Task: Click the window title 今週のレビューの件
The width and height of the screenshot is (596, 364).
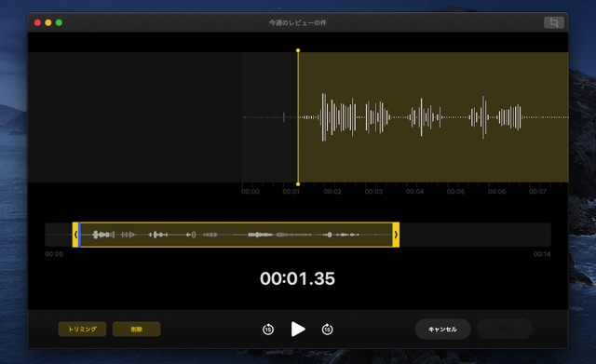Action: [298, 22]
